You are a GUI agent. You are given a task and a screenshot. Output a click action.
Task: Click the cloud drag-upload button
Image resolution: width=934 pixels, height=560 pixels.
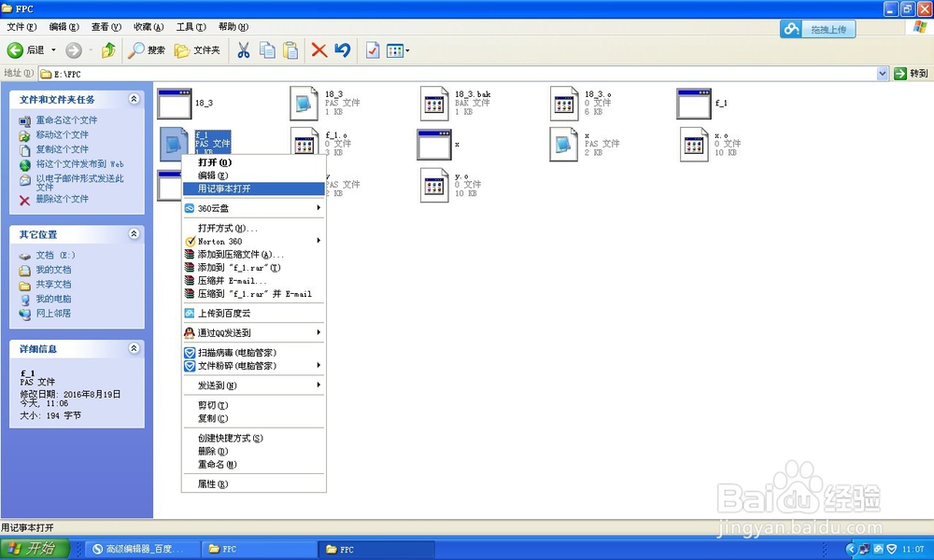(818, 29)
